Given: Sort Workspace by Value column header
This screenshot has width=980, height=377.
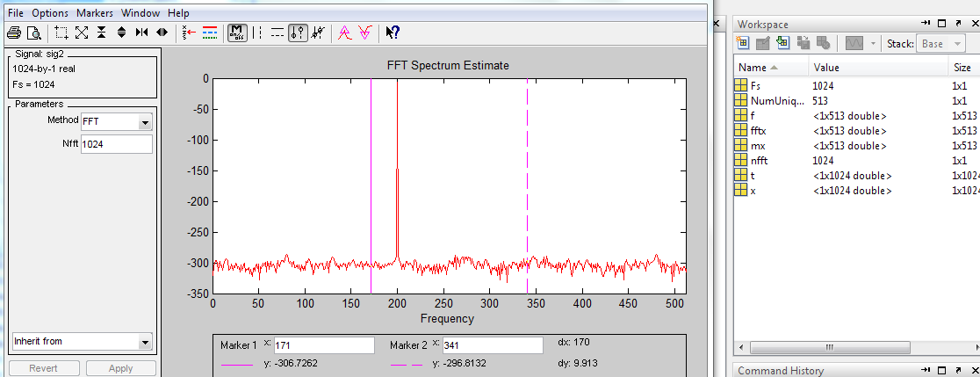Looking at the screenshot, I should pos(878,68).
